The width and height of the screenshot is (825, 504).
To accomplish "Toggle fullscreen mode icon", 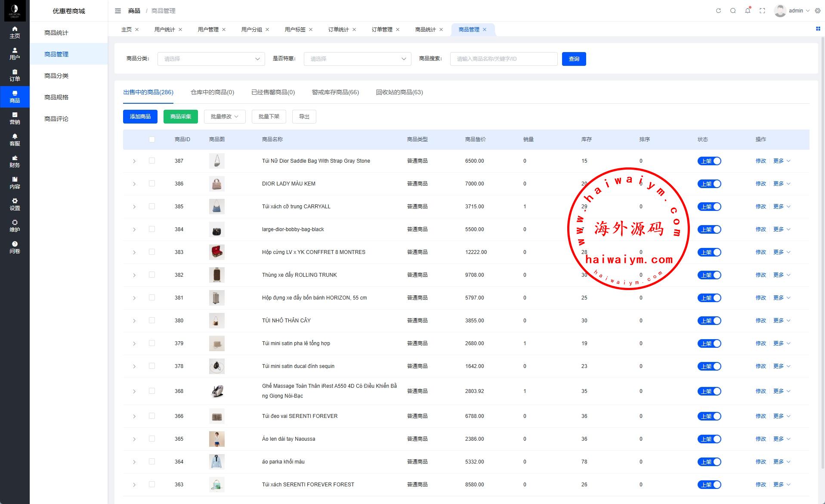I will [762, 11].
